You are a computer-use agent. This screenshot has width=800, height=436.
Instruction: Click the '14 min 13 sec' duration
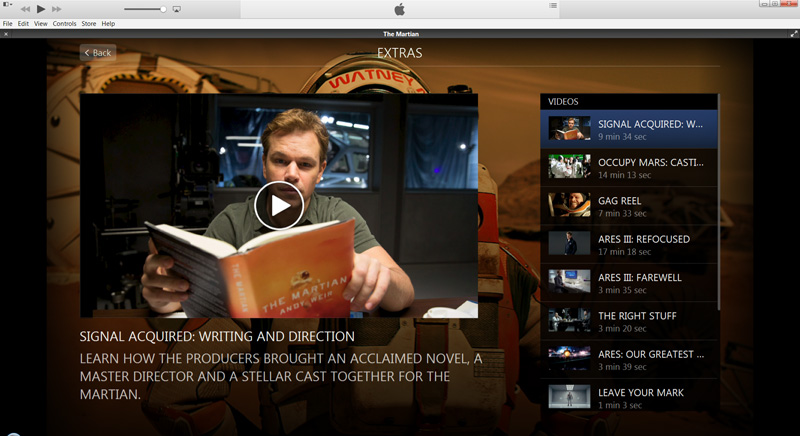coord(624,175)
